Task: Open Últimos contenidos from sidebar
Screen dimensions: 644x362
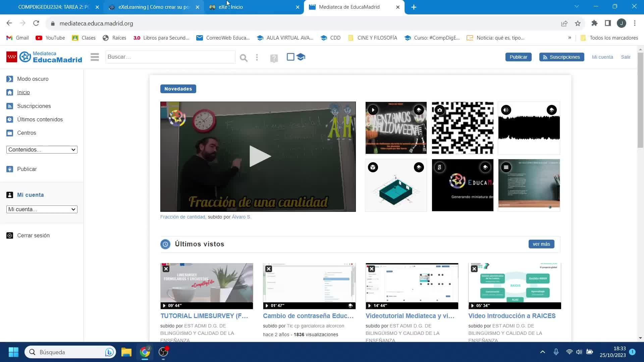Action: 40,119
